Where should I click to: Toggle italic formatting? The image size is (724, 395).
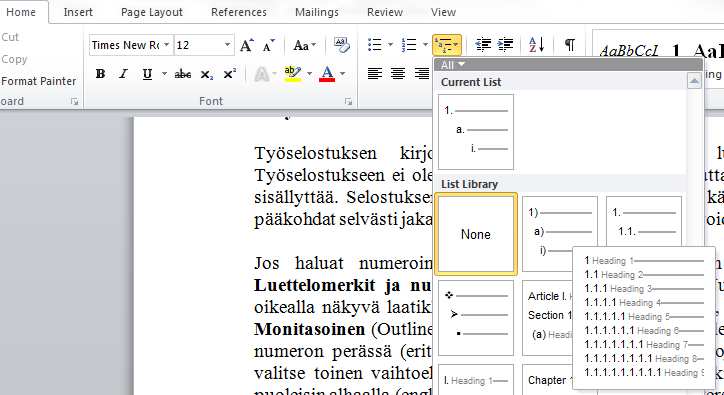tap(123, 74)
